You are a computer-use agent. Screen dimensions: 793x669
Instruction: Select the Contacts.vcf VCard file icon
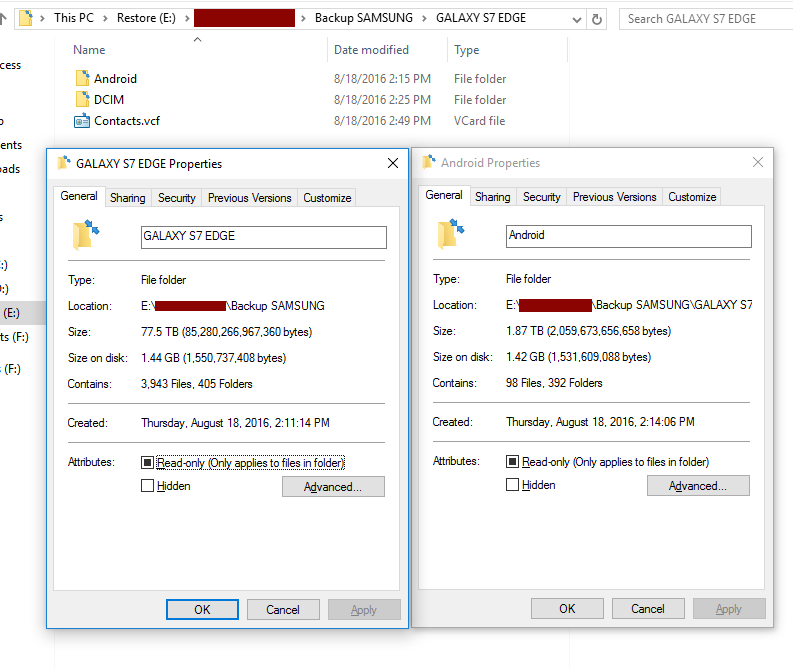click(x=82, y=121)
